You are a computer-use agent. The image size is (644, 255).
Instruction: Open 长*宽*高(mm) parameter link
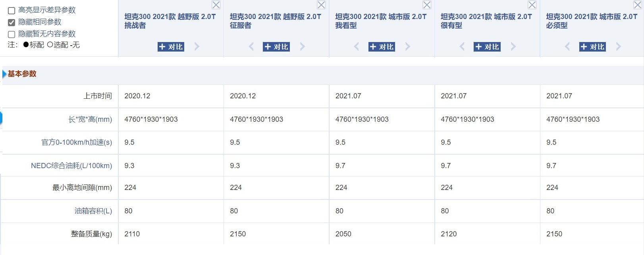coord(90,119)
